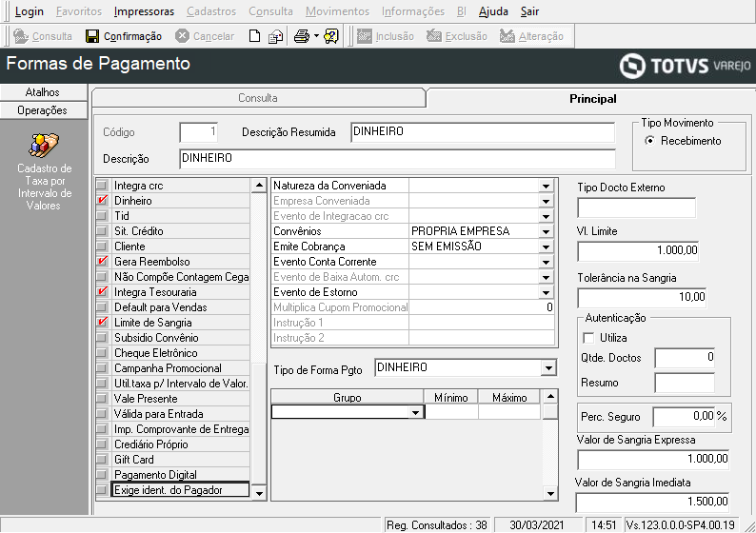The width and height of the screenshot is (756, 533).
Task: Check the Utiliza authentication checkbox
Action: click(588, 338)
